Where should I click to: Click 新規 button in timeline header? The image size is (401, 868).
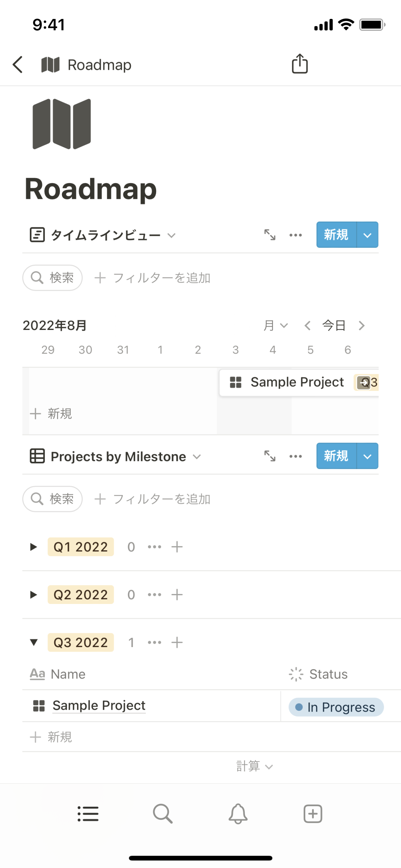(x=336, y=235)
